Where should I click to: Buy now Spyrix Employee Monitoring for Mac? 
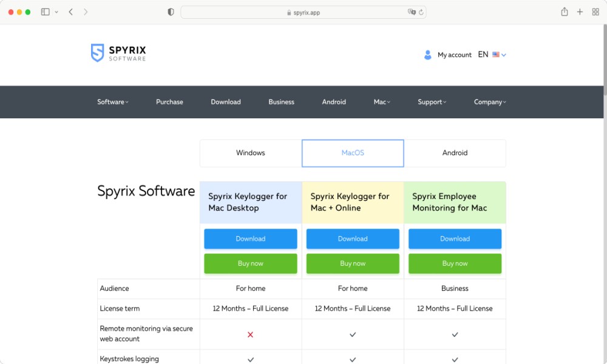455,263
